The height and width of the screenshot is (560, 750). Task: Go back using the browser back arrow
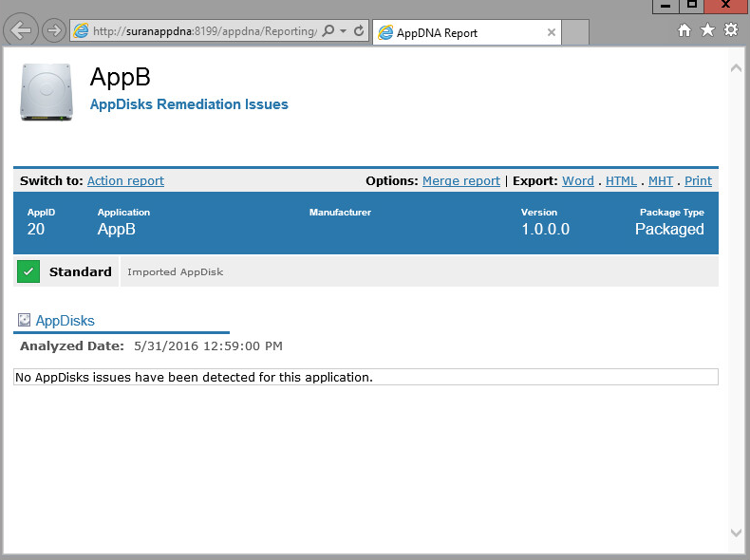click(x=21, y=30)
